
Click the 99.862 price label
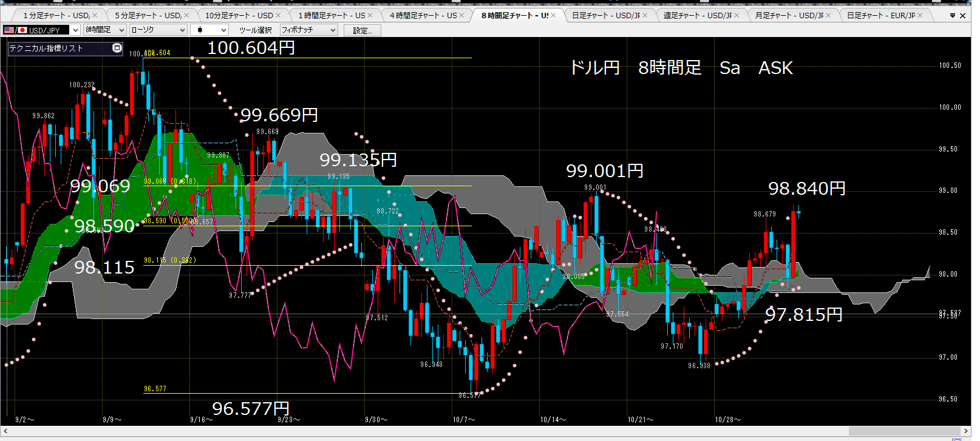[44, 116]
